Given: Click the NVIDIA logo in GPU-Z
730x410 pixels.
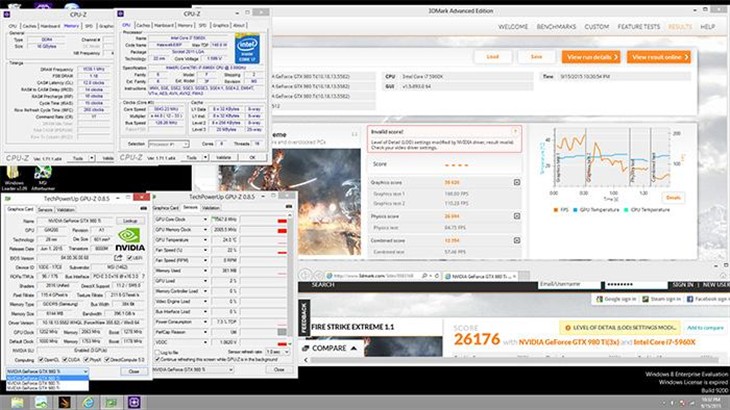Looking at the screenshot, I should [x=130, y=239].
